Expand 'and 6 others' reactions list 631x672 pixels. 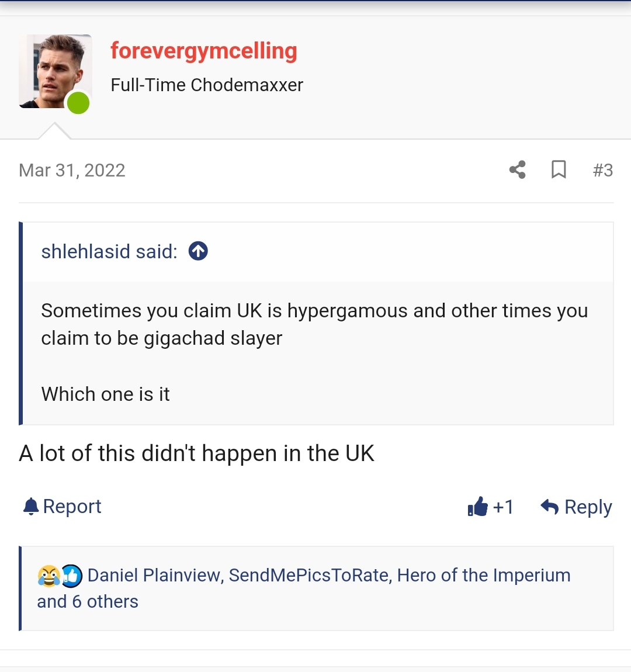[x=88, y=602]
